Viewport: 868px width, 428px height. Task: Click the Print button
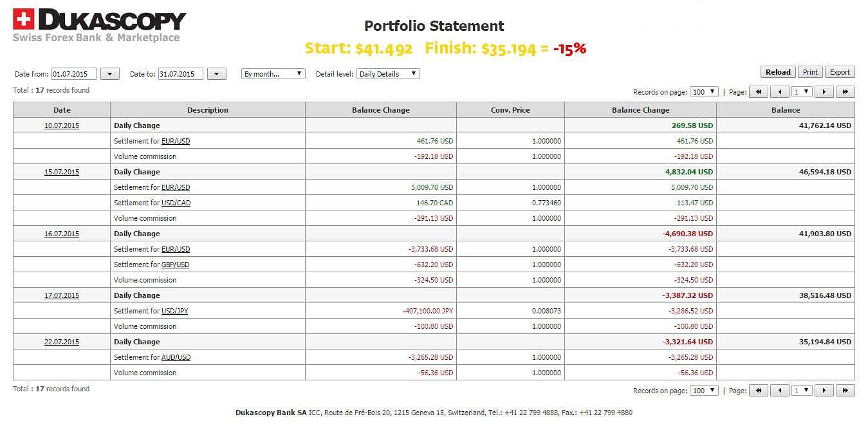pyautogui.click(x=810, y=72)
